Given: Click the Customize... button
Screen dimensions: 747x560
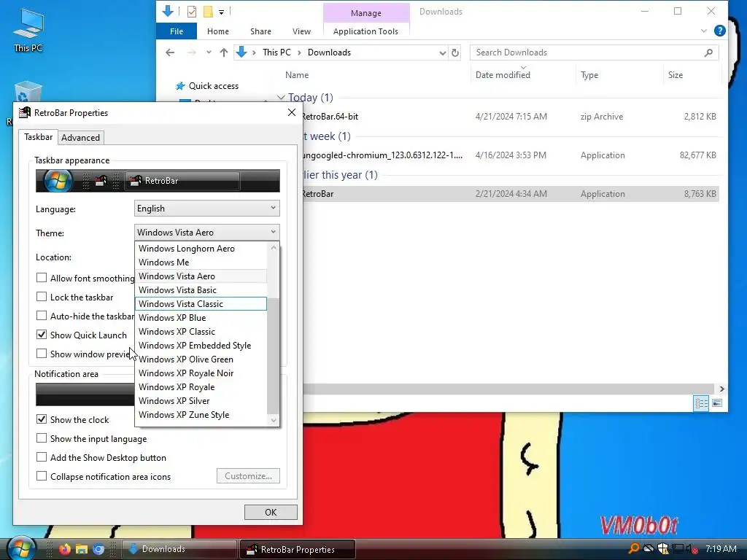Looking at the screenshot, I should coord(248,476).
